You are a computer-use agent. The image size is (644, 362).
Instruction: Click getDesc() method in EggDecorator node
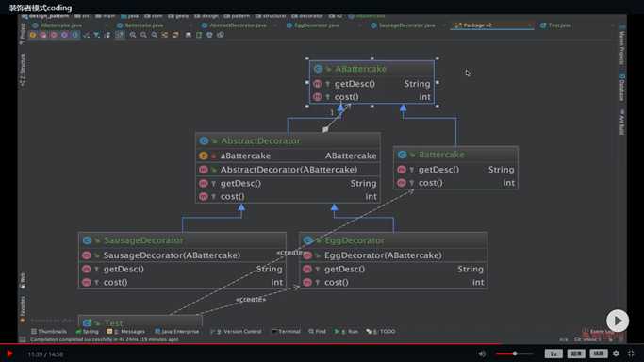[393, 270]
